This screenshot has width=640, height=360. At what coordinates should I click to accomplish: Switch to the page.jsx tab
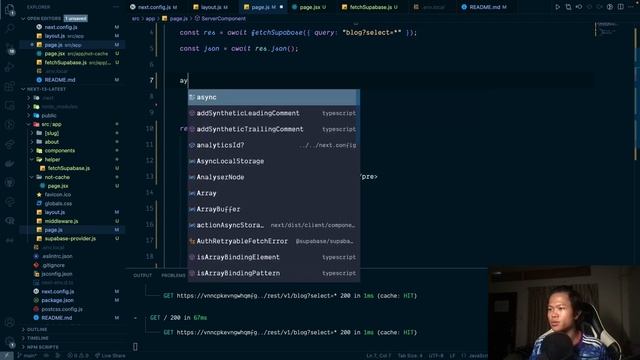click(x=309, y=7)
